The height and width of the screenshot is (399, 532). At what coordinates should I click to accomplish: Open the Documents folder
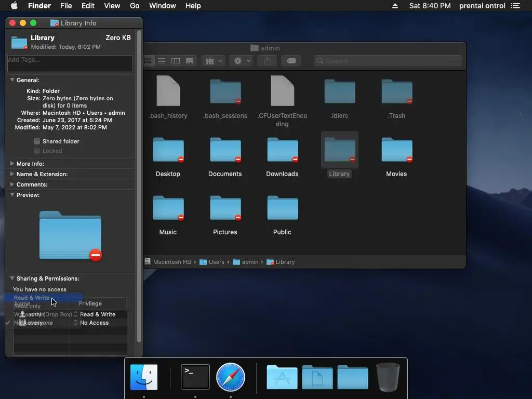[225, 150]
